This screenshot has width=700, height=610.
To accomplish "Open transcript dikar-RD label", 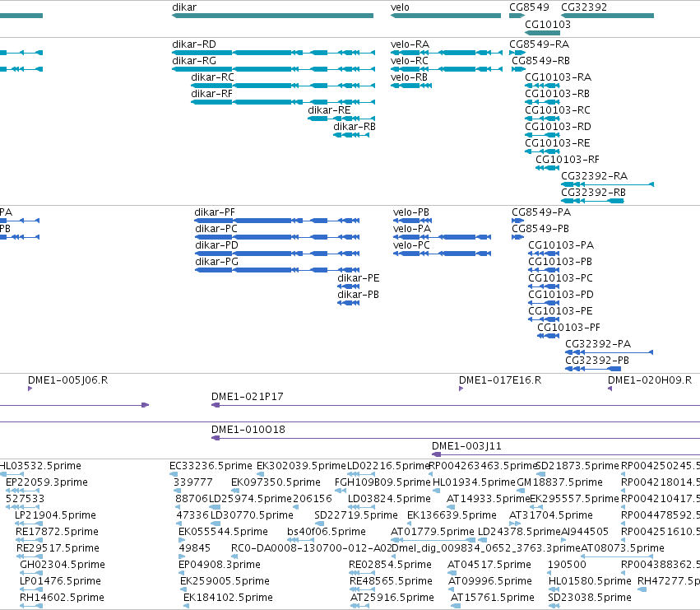I will click(194, 44).
